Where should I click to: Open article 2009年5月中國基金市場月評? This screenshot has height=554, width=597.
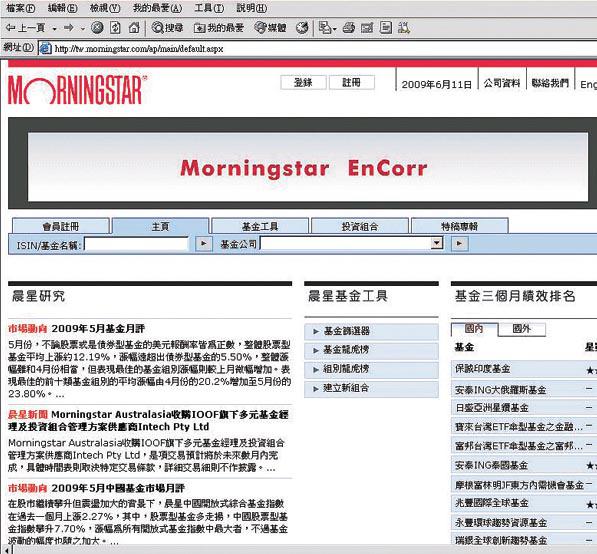click(x=118, y=488)
